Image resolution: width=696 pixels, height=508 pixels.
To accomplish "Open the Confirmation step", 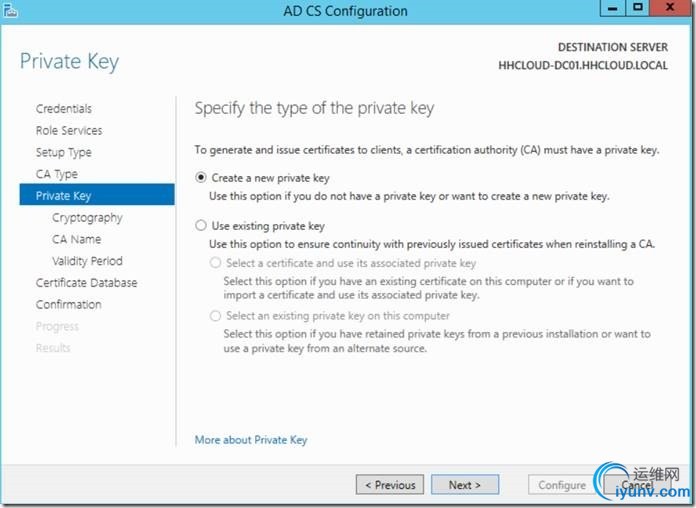I will (69, 305).
